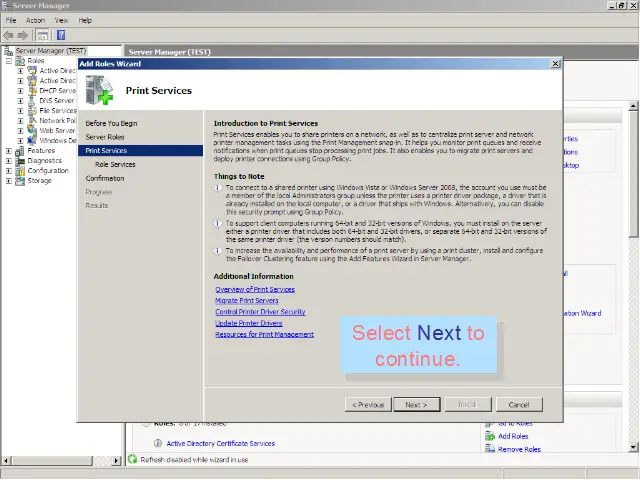This screenshot has width=640, height=480.
Task: Click the DHCP Server role icon
Action: pyautogui.click(x=32, y=91)
